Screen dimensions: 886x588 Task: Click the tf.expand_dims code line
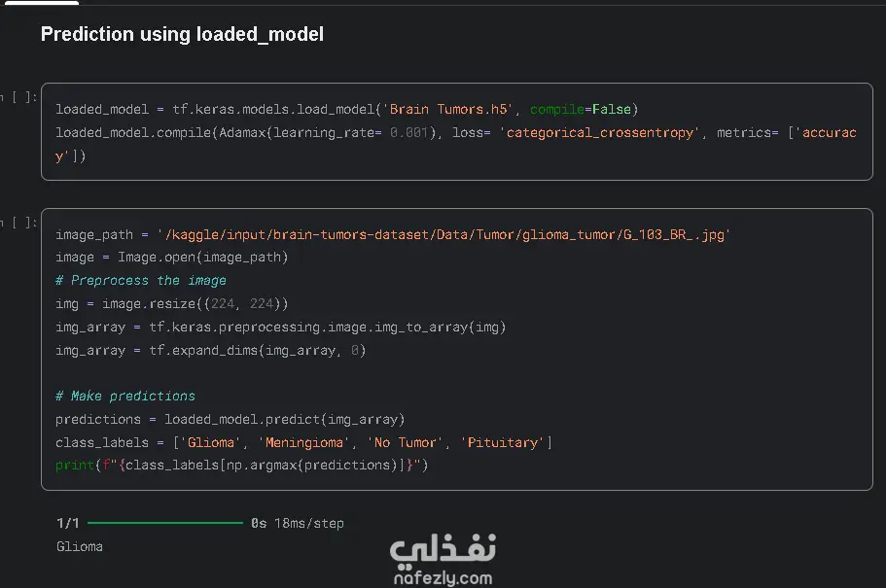[x=210, y=351]
